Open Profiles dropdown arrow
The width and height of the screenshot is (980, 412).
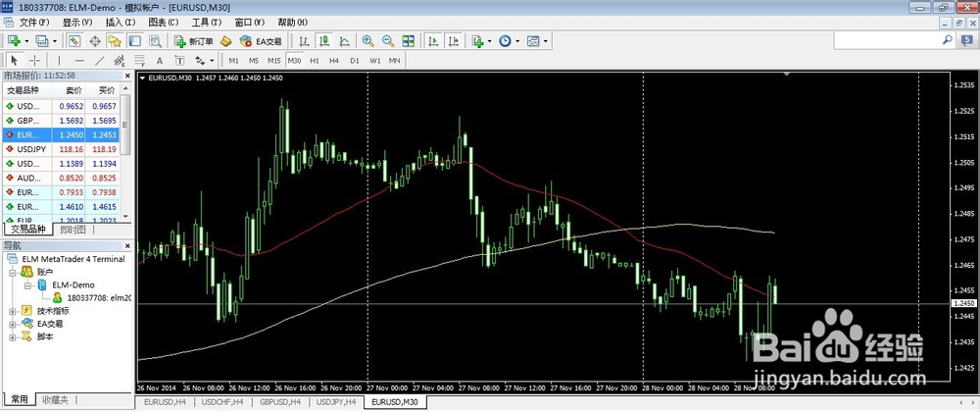click(x=55, y=41)
